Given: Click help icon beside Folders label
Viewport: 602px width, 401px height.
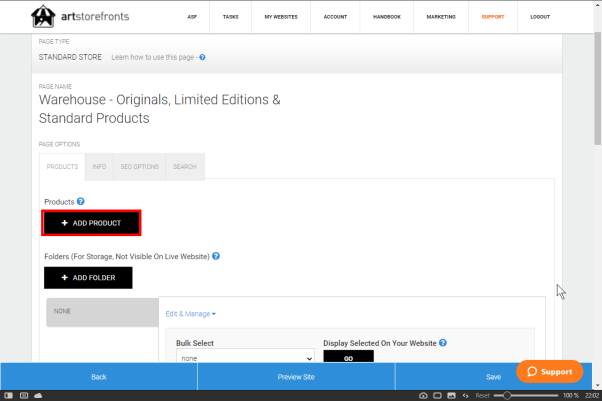Looking at the screenshot, I should click(216, 256).
